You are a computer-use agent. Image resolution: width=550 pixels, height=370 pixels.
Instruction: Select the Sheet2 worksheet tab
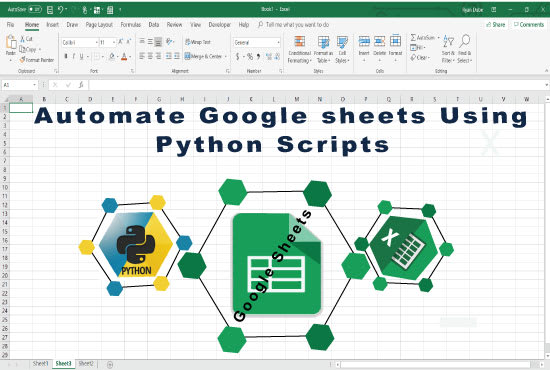click(x=86, y=364)
